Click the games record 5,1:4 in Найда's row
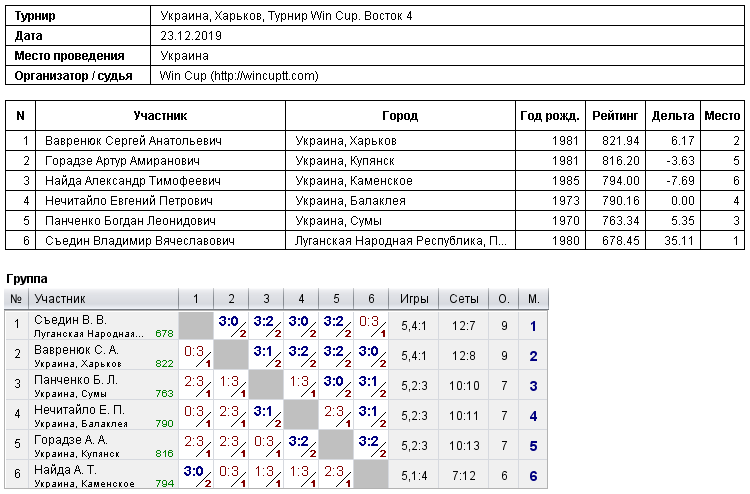 (x=414, y=476)
